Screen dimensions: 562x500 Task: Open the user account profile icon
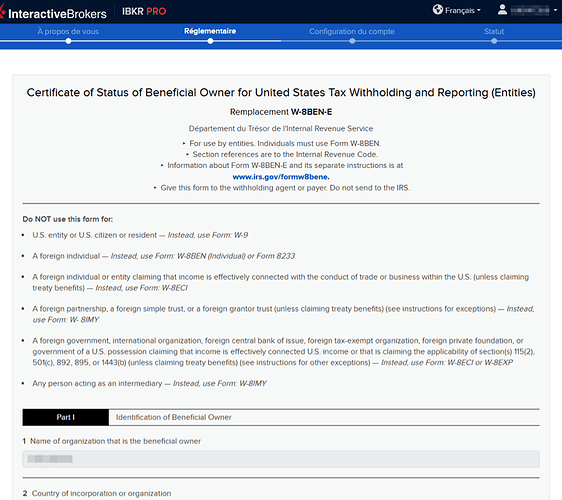point(502,10)
